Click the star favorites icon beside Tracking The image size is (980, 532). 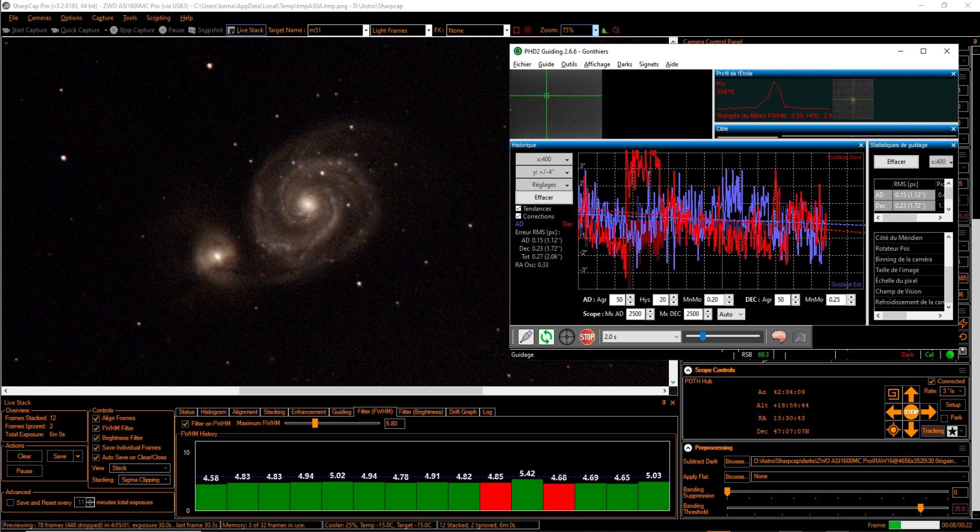[x=953, y=431]
